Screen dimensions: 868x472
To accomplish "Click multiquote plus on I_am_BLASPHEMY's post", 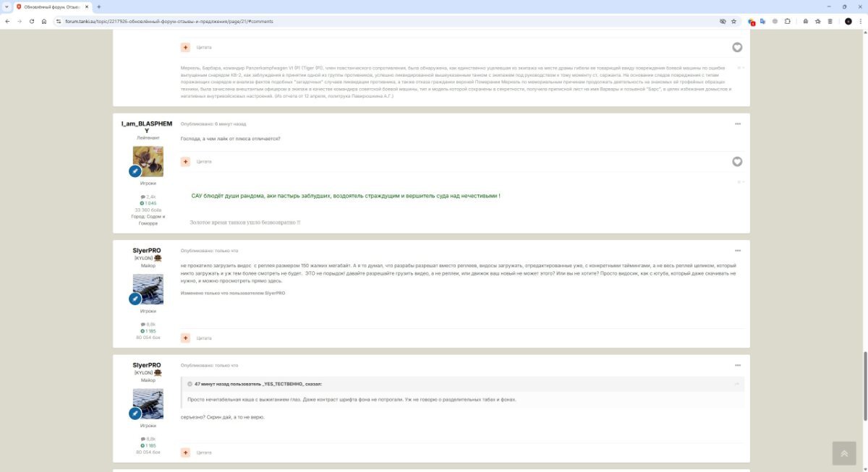I will [185, 161].
